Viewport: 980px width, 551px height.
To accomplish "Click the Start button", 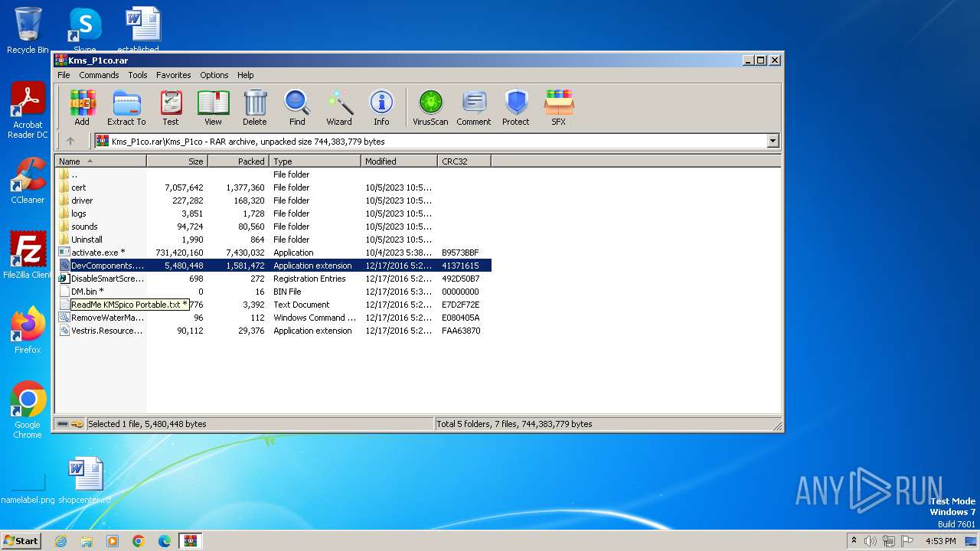I will pyautogui.click(x=21, y=540).
